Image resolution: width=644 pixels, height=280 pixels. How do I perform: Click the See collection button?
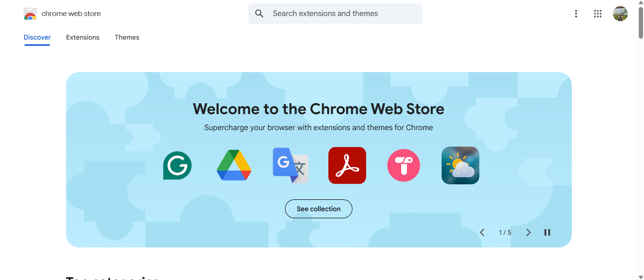click(x=318, y=208)
